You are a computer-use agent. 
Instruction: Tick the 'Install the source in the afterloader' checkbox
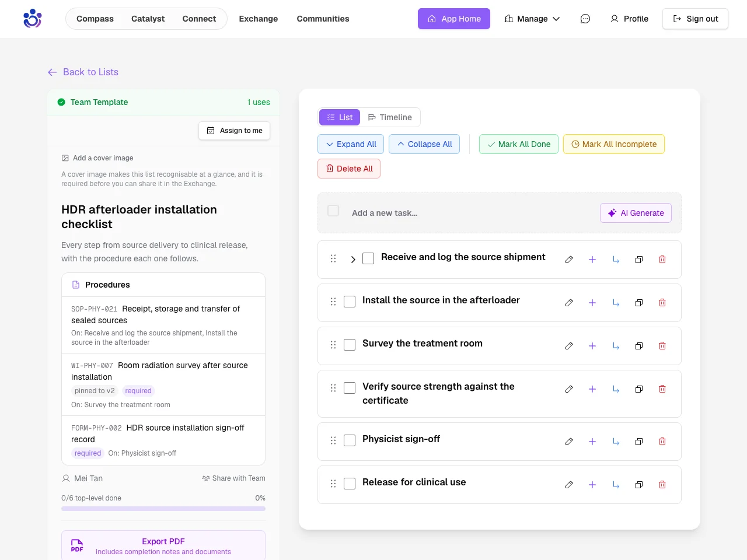click(x=350, y=302)
